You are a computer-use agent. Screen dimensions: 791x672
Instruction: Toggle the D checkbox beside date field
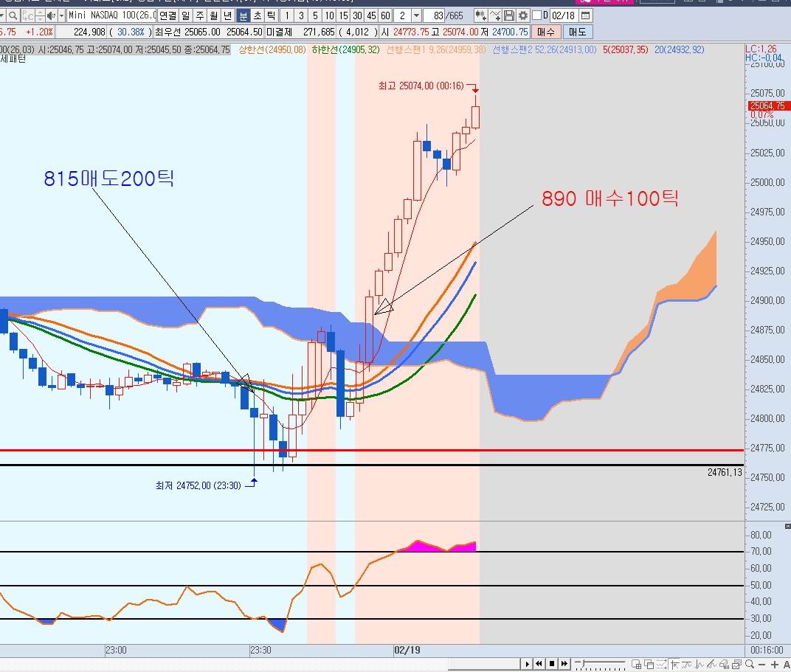point(537,15)
